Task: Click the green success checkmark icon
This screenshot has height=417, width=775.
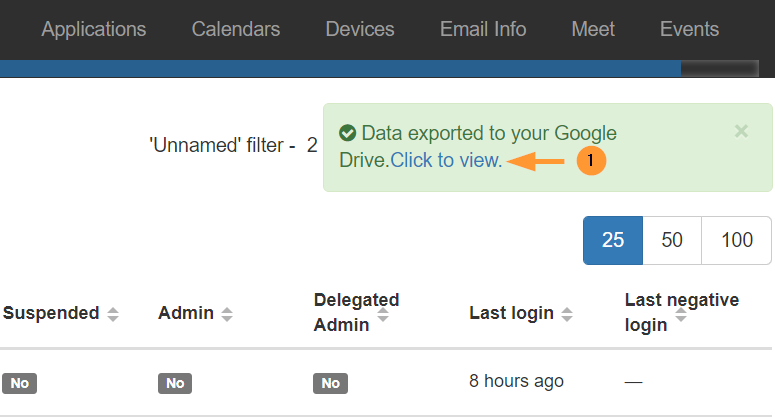Action: pos(347,133)
